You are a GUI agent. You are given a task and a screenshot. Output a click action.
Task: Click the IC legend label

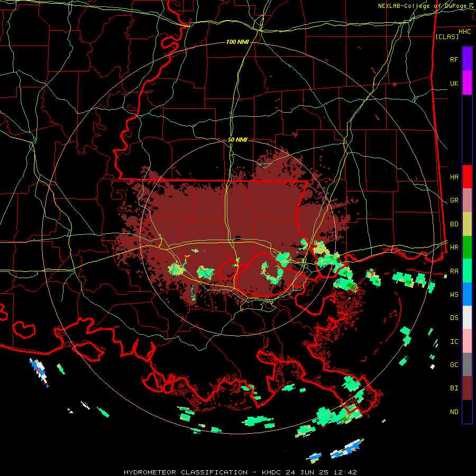(454, 341)
